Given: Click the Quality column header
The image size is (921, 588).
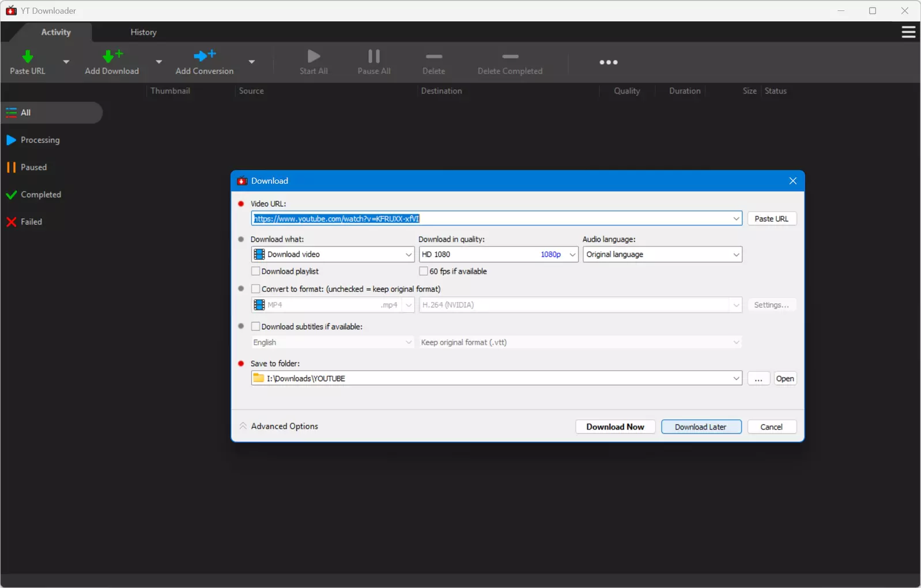Looking at the screenshot, I should coord(627,91).
